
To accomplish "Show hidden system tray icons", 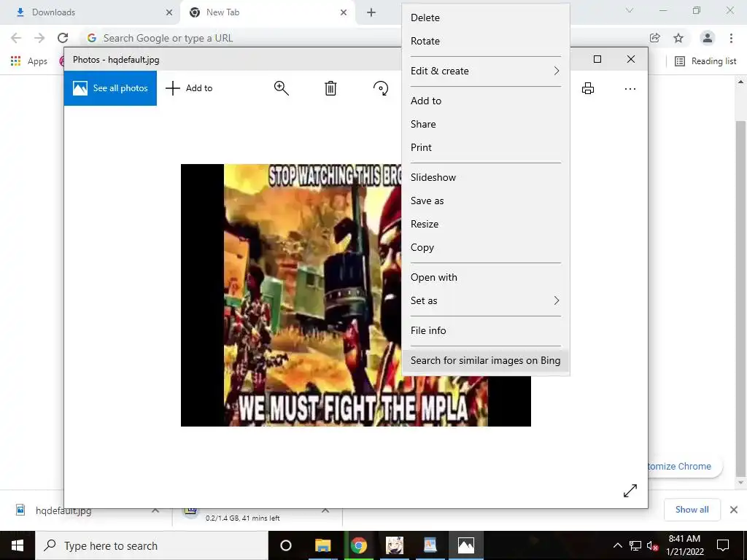I will (617, 545).
